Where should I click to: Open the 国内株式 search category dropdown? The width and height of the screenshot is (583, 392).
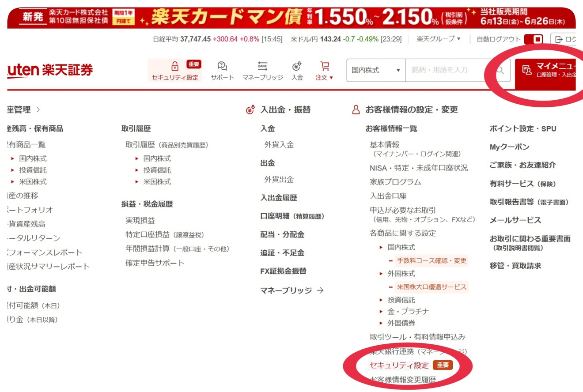coord(376,70)
